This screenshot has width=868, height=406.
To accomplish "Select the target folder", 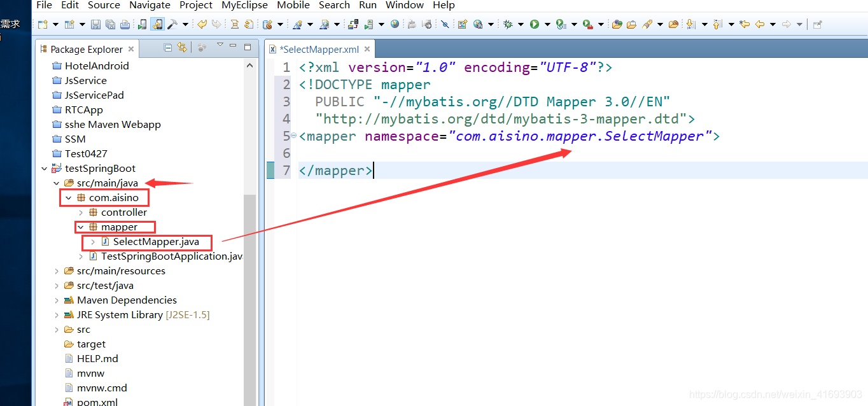I will click(x=91, y=344).
